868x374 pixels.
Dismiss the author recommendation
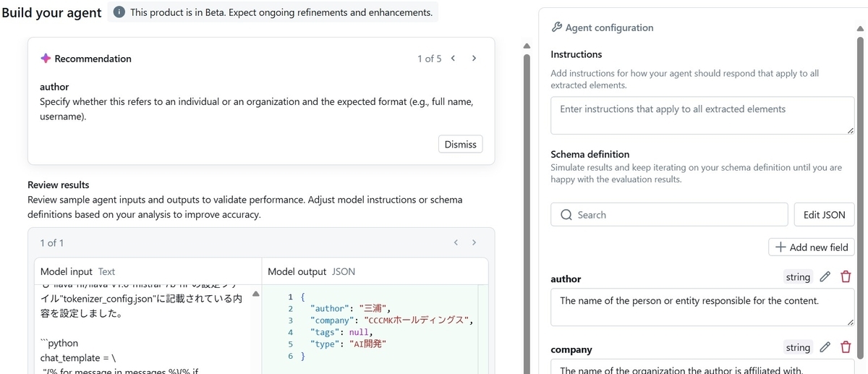point(461,144)
